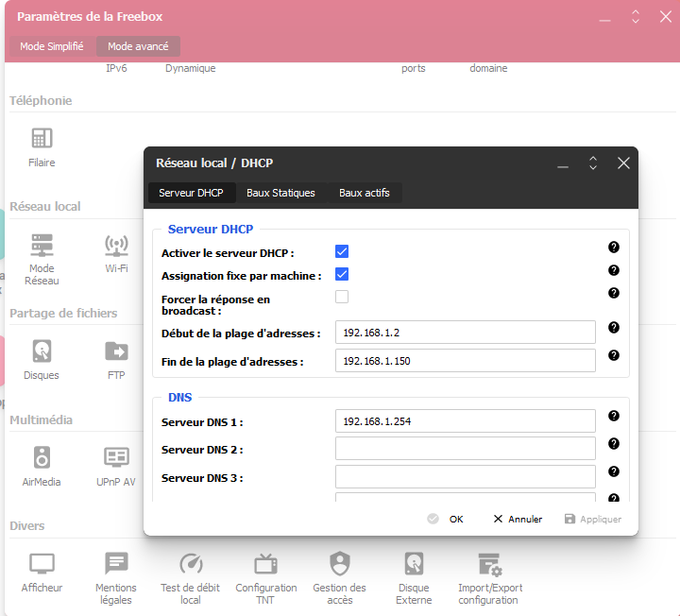Show help for Début de la plage d'adresses
680x616 pixels.
tap(613, 328)
